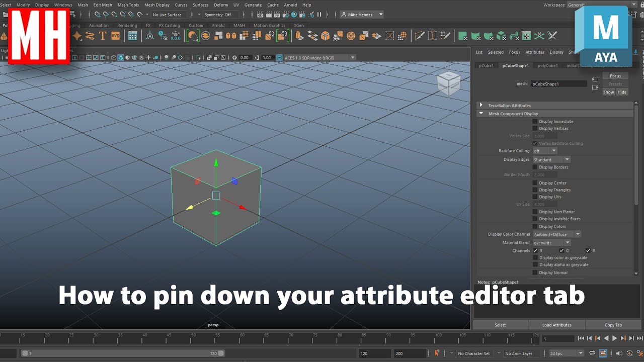Click the mesh name field pCubeShape1
This screenshot has height=362, width=644.
(558, 84)
